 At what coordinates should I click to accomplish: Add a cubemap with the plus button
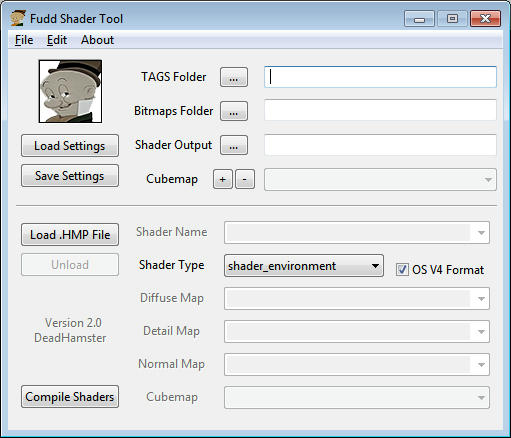tap(223, 179)
